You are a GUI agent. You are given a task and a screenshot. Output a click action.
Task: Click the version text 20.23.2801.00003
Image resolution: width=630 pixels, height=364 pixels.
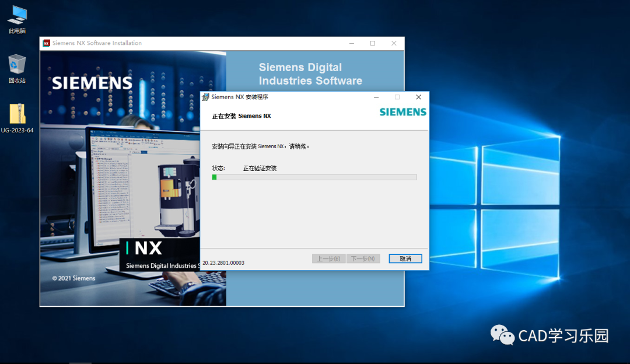click(223, 262)
